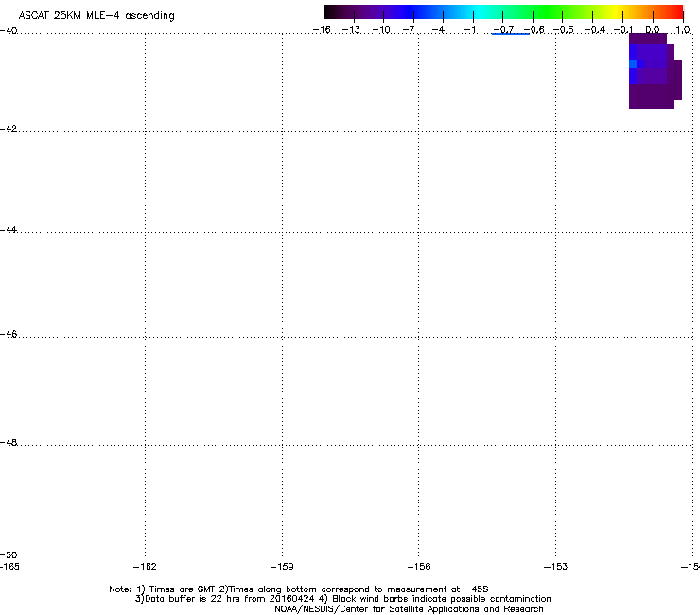Click the -13 color bar label

351,30
